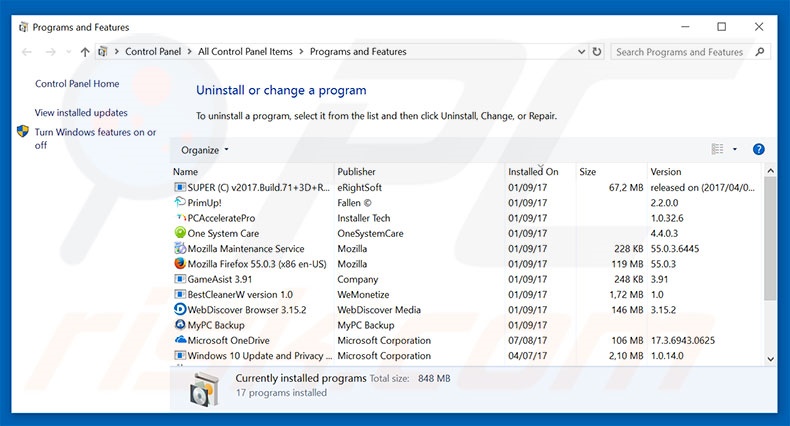Click Programs and Features breadcrumb
Image resolution: width=790 pixels, height=426 pixels.
(x=358, y=51)
